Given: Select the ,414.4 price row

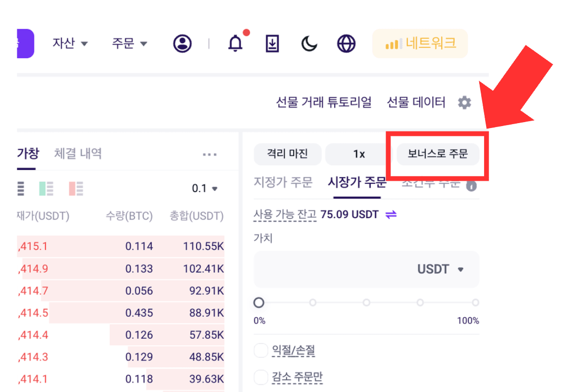Looking at the screenshot, I should [120, 335].
